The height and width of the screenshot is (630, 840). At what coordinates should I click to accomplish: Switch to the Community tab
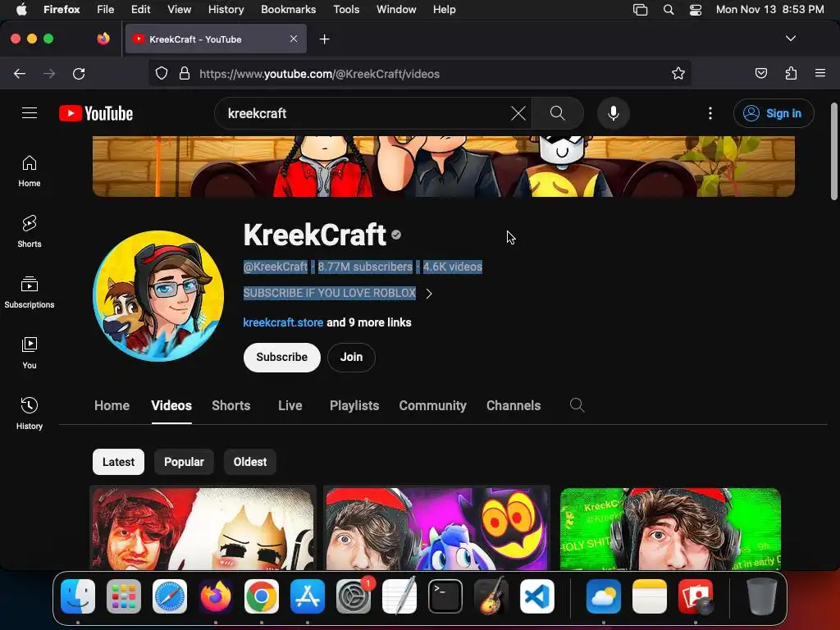432,405
